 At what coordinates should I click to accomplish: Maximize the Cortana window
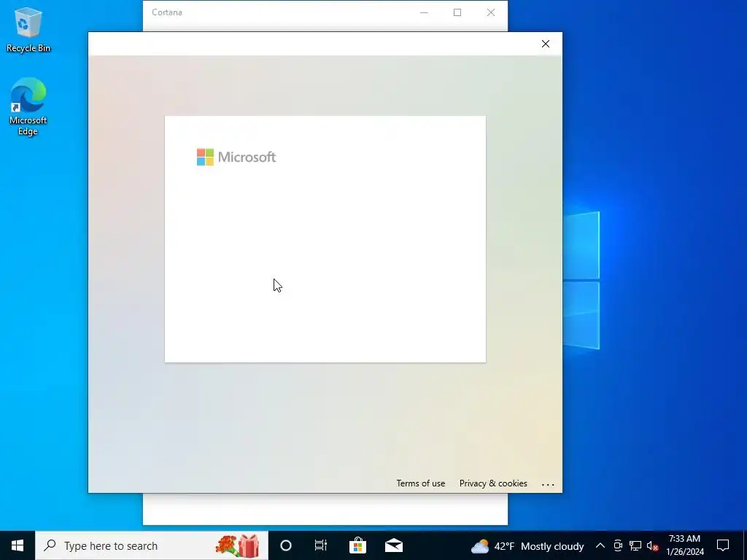(x=457, y=12)
